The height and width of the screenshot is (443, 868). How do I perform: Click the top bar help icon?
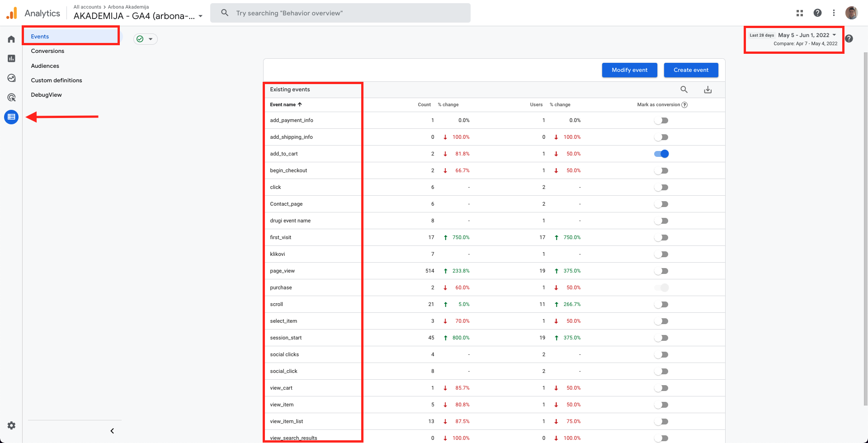[x=817, y=13]
